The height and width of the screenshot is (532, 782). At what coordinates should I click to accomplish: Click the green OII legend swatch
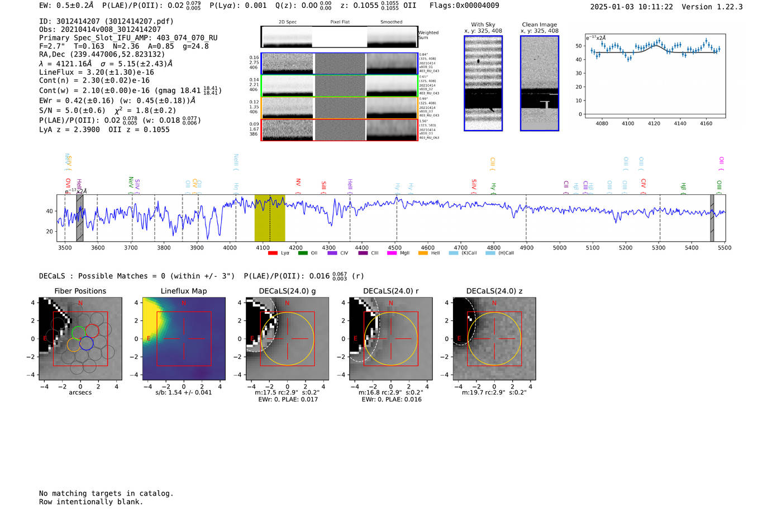[303, 253]
